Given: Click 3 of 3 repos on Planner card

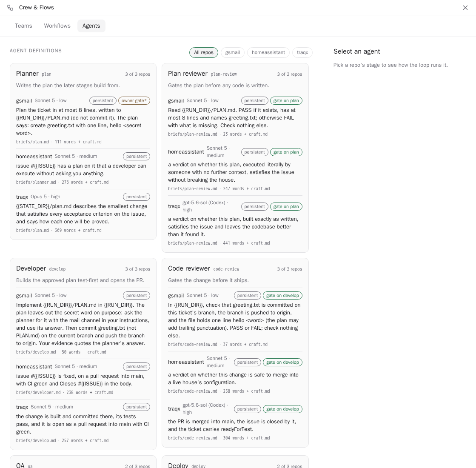Looking at the screenshot, I should click(137, 74).
